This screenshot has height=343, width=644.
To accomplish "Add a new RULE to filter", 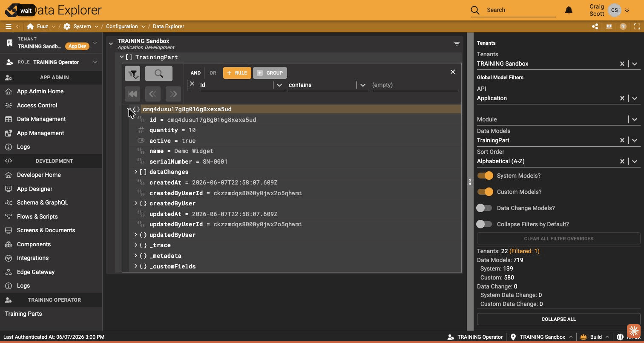I will pyautogui.click(x=237, y=73).
